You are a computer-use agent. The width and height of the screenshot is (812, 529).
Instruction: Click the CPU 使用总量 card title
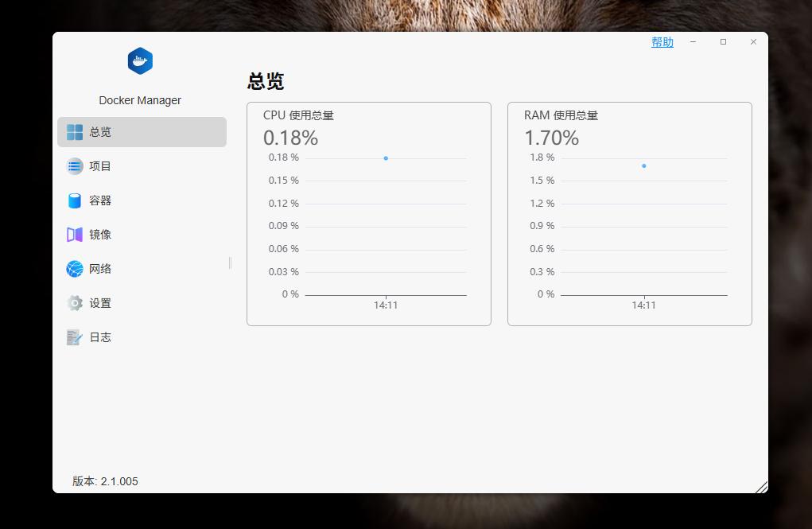tap(298, 115)
